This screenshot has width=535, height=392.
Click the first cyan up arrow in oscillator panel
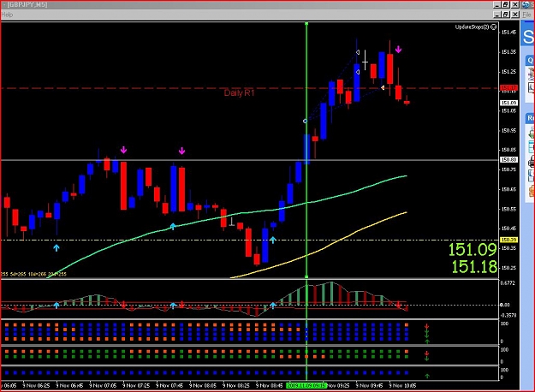[56, 306]
